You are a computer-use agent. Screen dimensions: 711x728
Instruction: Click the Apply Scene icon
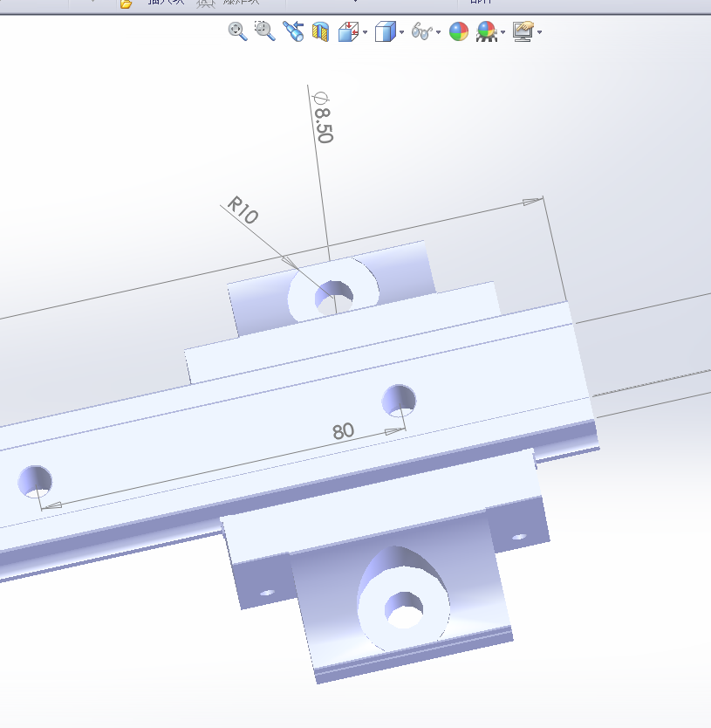pyautogui.click(x=487, y=33)
